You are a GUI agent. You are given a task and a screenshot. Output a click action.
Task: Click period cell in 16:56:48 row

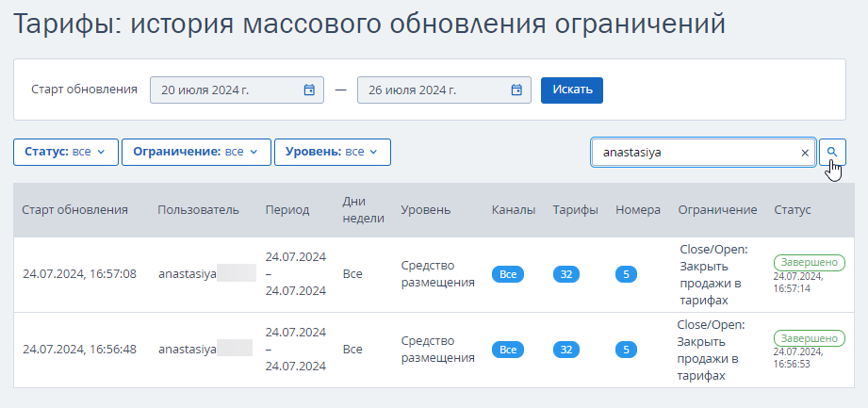(x=296, y=350)
